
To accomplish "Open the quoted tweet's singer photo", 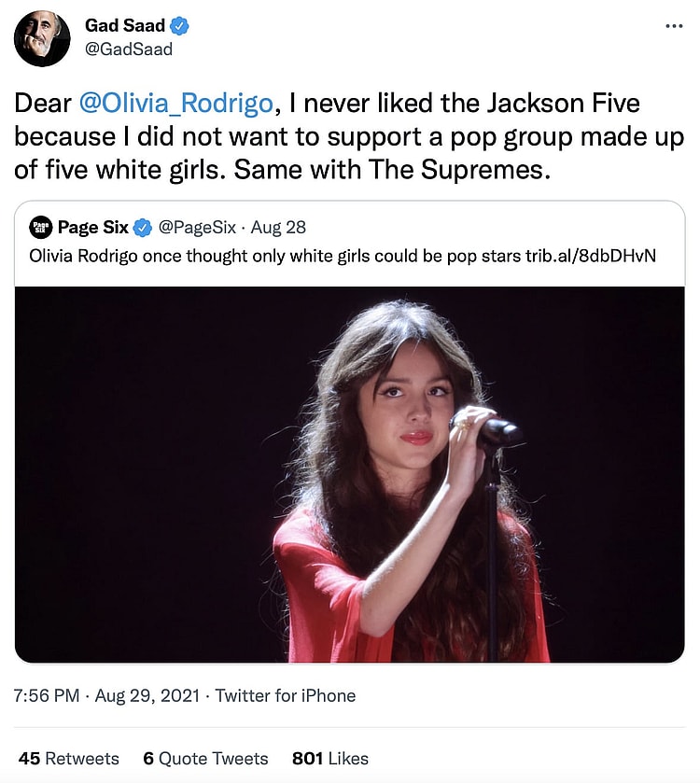I will [x=350, y=474].
